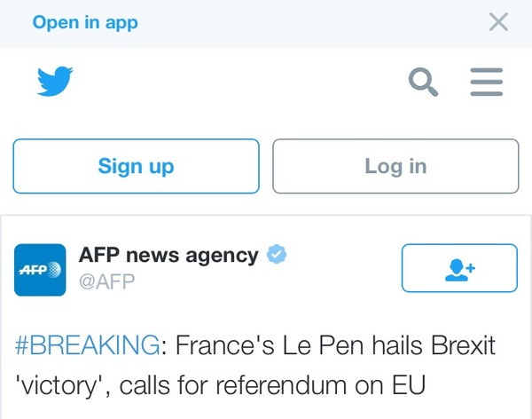Viewport: 532px width, 419px height.
Task: Open the AFP news agency display name
Action: (168, 256)
